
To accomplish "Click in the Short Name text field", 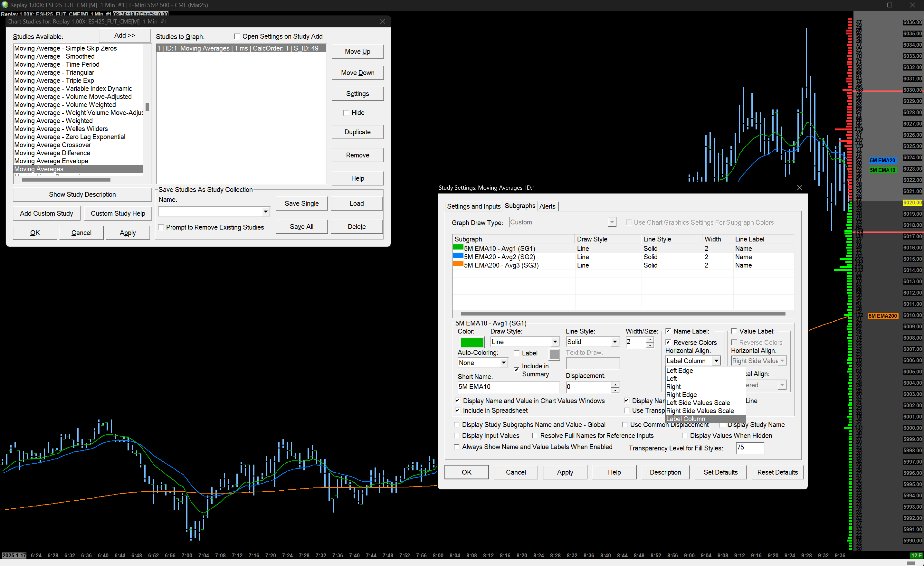I will point(508,387).
